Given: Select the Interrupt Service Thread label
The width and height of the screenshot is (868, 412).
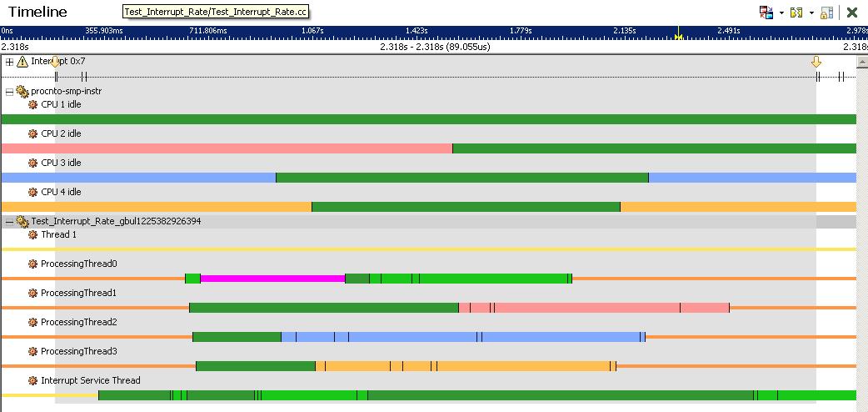Looking at the screenshot, I should [x=90, y=381].
